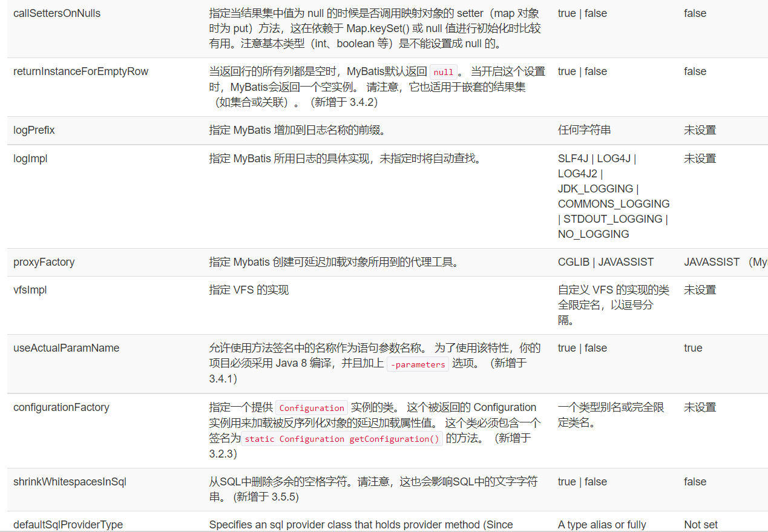Viewport: 768px width, 532px height.
Task: Select the returnInstanceForEmptyRow setting name
Action: (x=80, y=71)
